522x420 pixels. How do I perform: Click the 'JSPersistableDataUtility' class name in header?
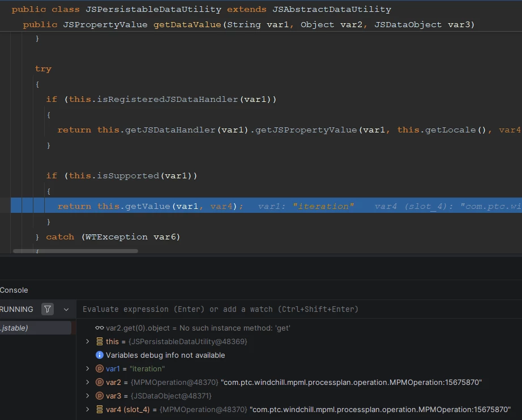153,9
